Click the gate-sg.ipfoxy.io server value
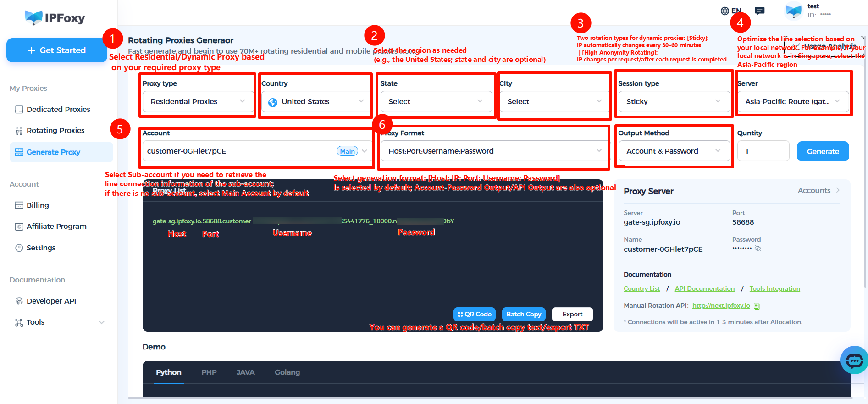This screenshot has width=868, height=404. click(x=652, y=222)
